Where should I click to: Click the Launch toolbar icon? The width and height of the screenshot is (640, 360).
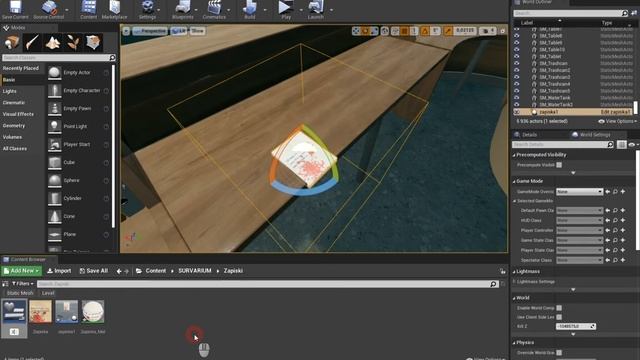(316, 8)
